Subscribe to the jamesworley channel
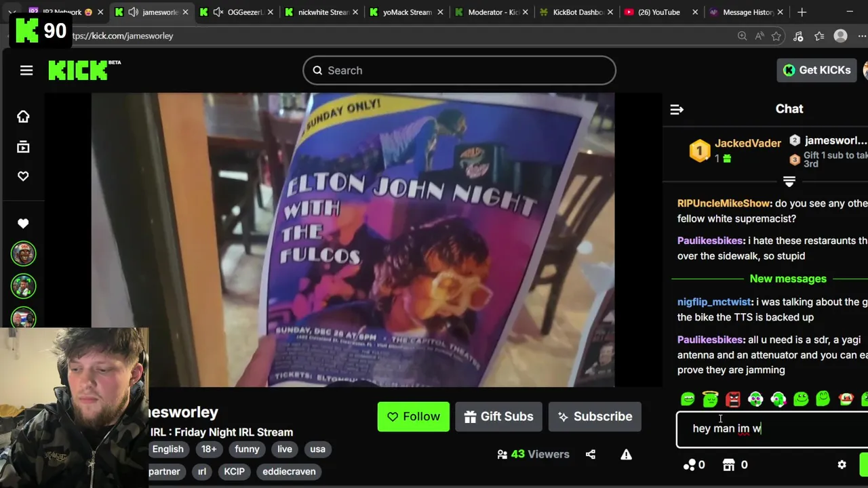 pyautogui.click(x=595, y=417)
